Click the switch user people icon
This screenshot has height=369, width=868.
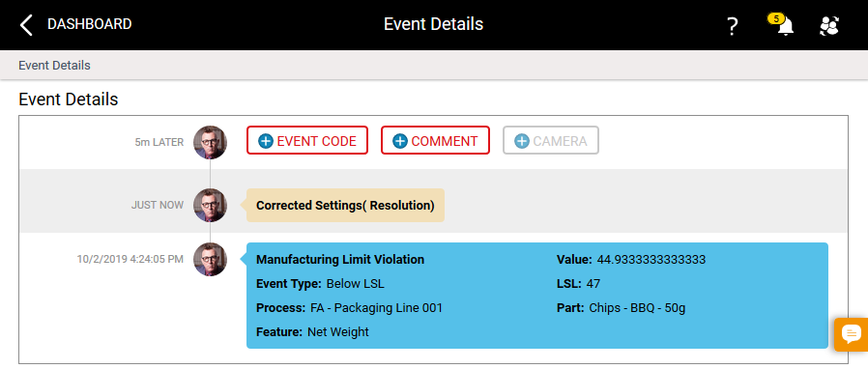point(829,26)
